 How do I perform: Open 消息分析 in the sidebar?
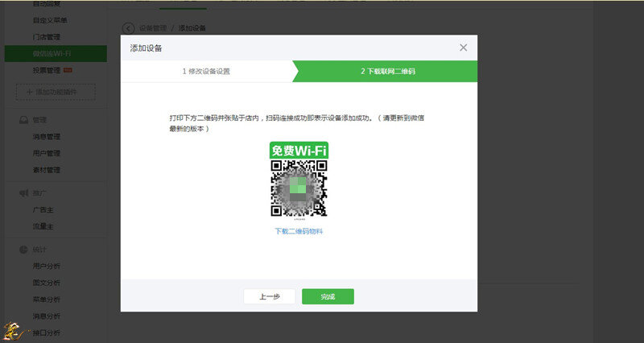[x=47, y=316]
